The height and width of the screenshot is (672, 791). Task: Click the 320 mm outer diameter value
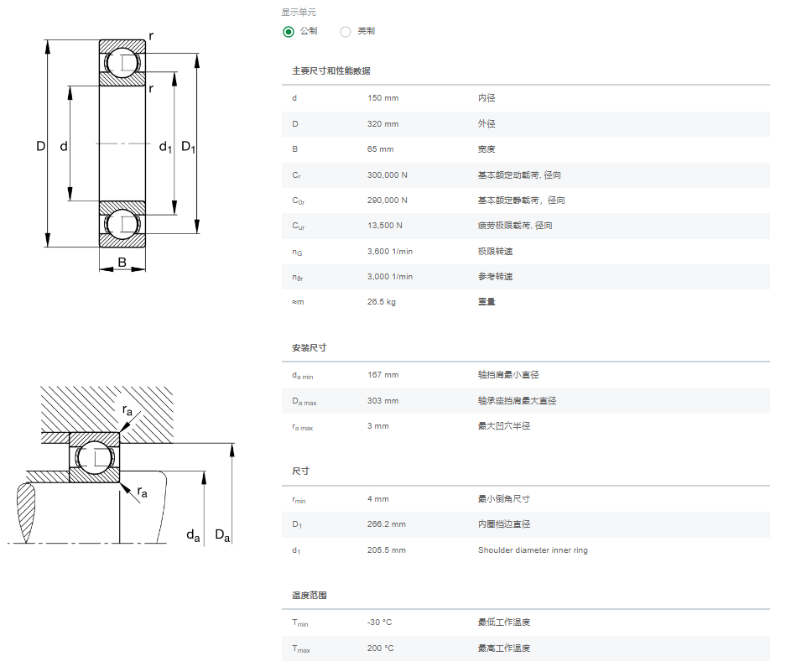coord(382,123)
